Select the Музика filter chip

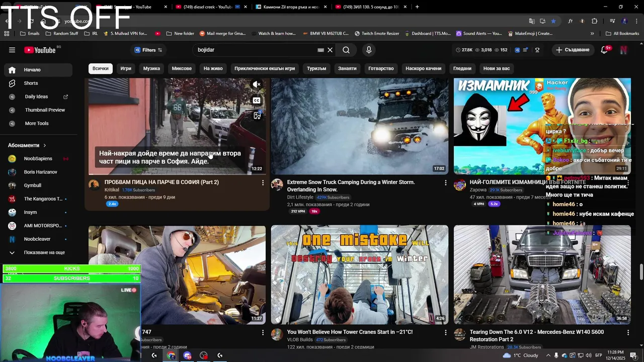pyautogui.click(x=151, y=68)
